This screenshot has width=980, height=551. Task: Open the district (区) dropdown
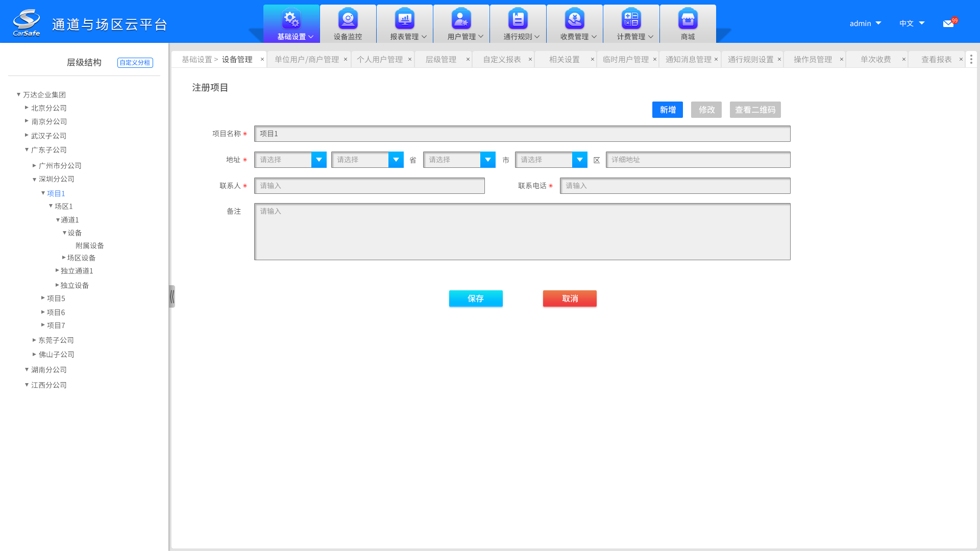pyautogui.click(x=551, y=160)
